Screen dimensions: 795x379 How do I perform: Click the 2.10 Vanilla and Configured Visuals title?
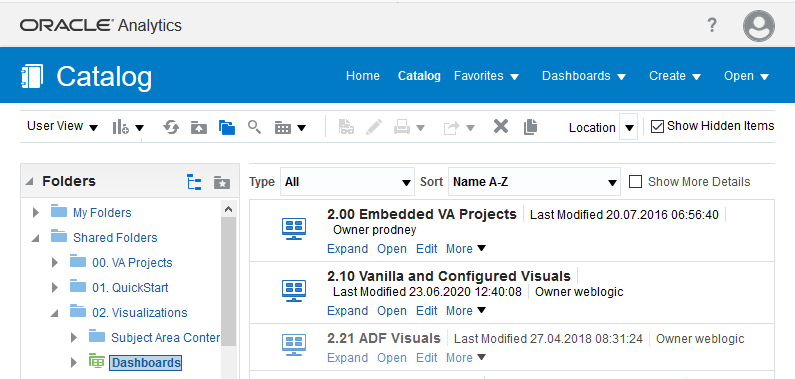click(449, 276)
